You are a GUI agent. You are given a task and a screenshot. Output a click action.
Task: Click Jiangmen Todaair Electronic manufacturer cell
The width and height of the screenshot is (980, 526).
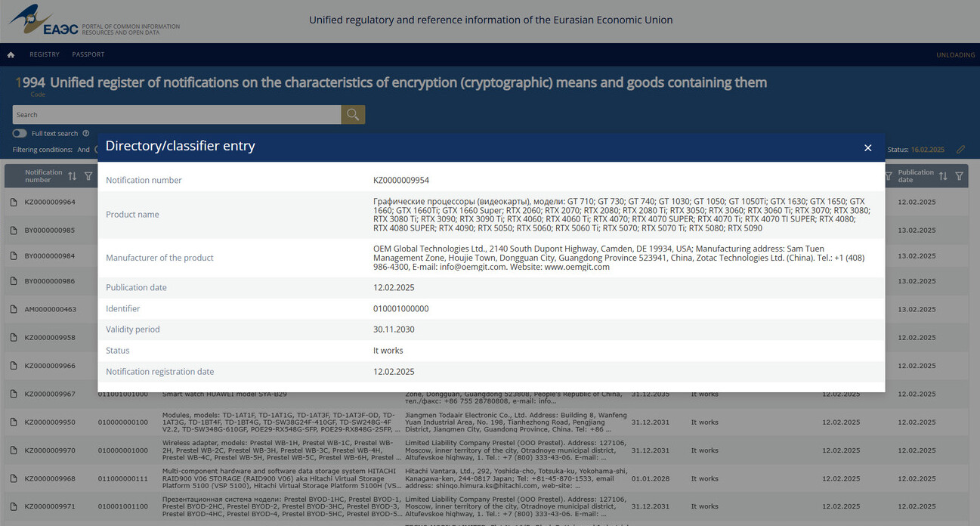click(516, 422)
